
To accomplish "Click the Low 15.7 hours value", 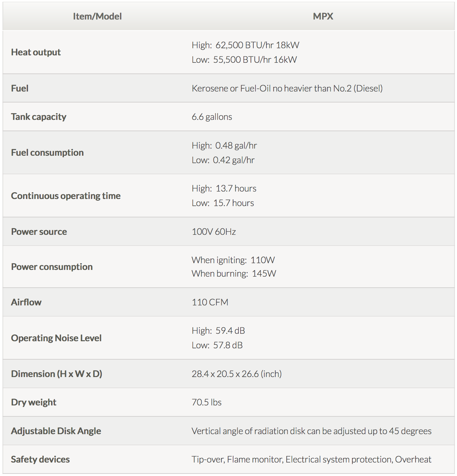I will [223, 203].
